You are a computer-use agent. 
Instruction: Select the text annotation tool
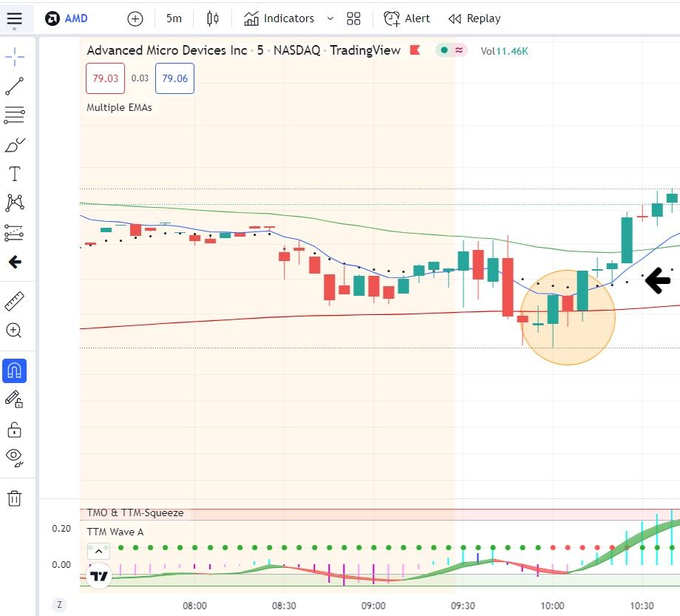click(x=14, y=174)
